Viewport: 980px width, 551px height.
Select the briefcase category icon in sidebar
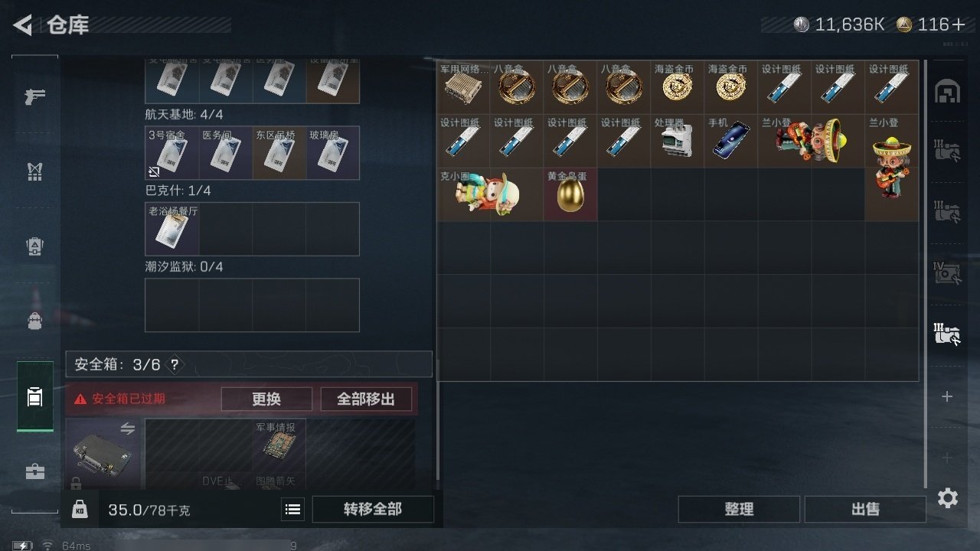(34, 471)
